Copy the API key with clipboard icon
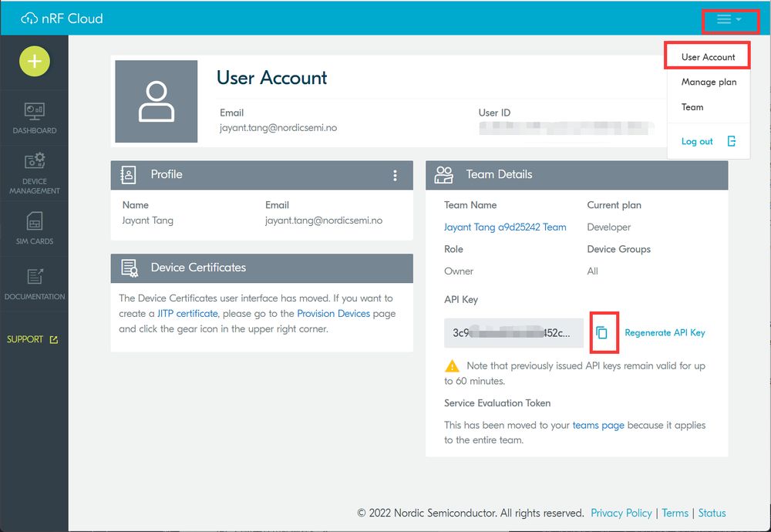 pyautogui.click(x=601, y=333)
